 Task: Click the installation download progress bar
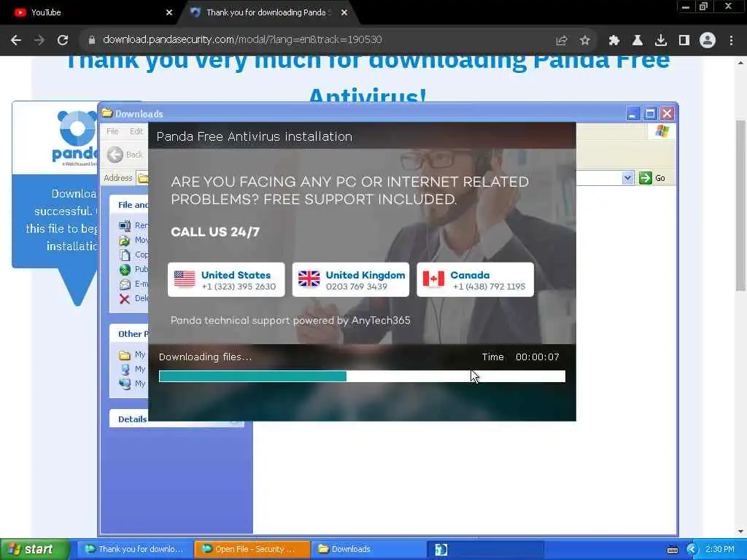pos(362,376)
